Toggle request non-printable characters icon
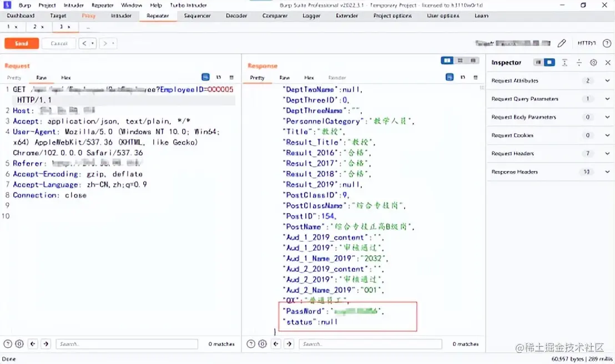Image resolution: width=615 pixels, height=364 pixels. (x=219, y=77)
